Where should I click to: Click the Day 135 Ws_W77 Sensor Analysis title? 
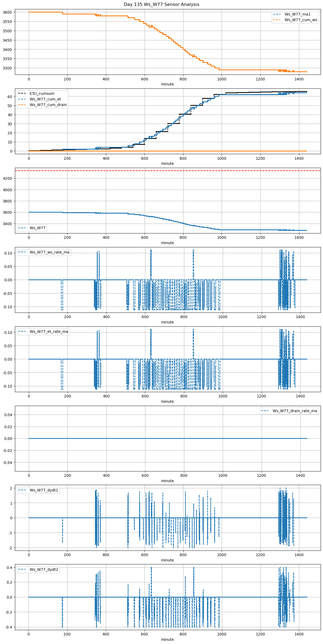161,4
